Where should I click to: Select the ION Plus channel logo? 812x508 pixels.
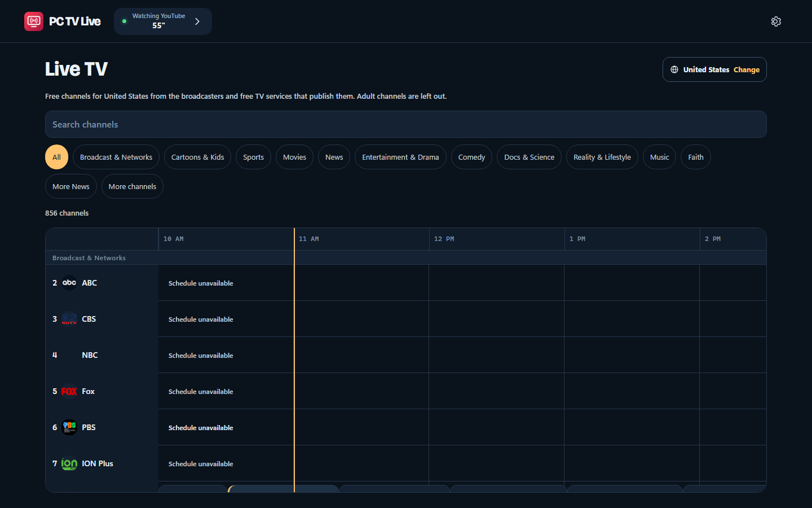pos(69,463)
